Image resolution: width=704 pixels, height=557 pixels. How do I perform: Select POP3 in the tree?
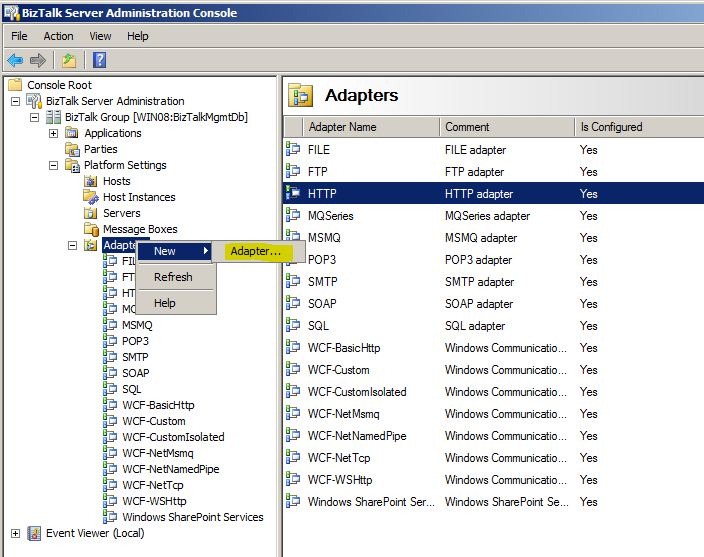(x=135, y=341)
